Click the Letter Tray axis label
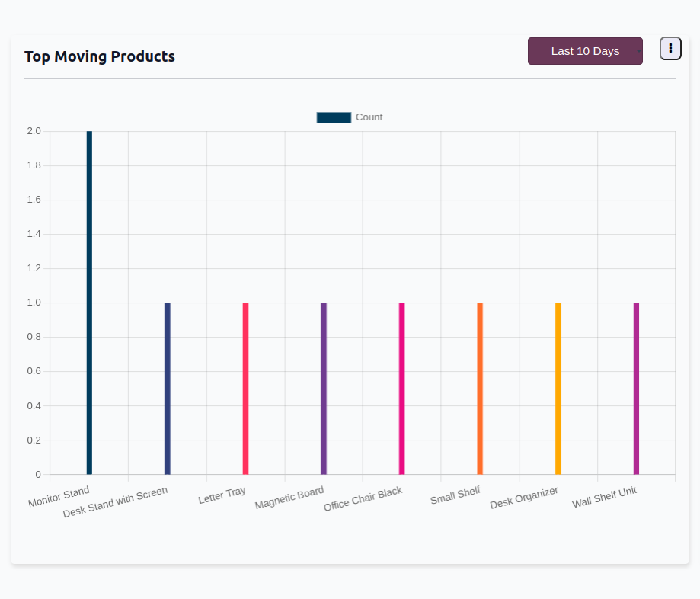 (x=222, y=495)
